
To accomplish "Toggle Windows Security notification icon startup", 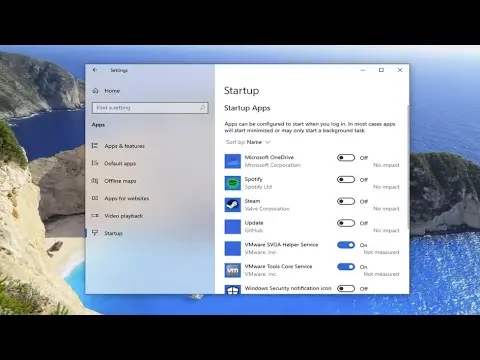I will point(346,288).
